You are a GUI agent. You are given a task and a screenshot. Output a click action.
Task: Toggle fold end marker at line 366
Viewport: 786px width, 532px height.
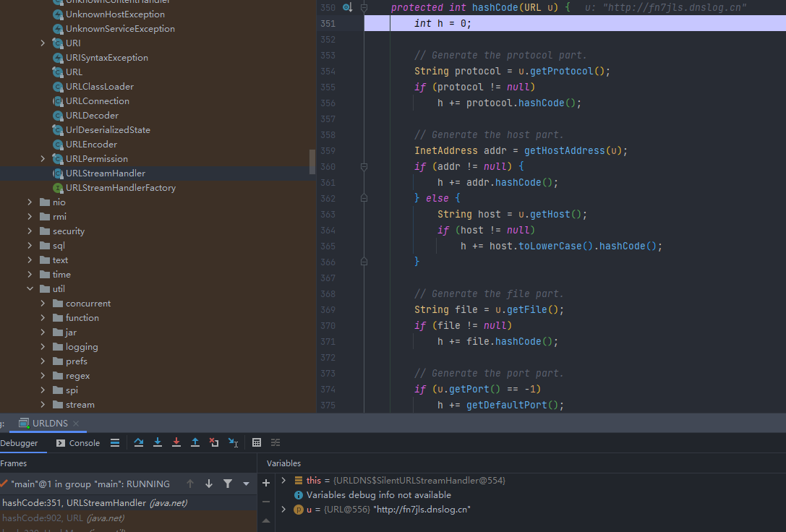click(364, 262)
